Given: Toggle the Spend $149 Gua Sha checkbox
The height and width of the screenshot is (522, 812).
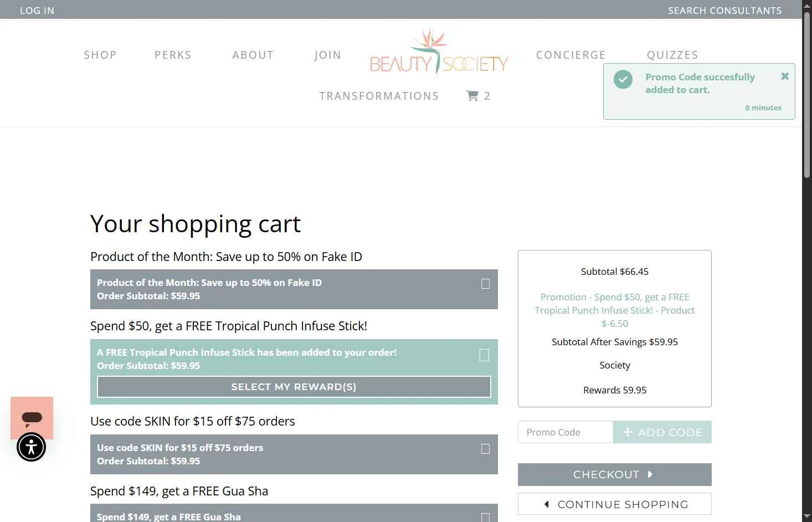Looking at the screenshot, I should pyautogui.click(x=486, y=518).
